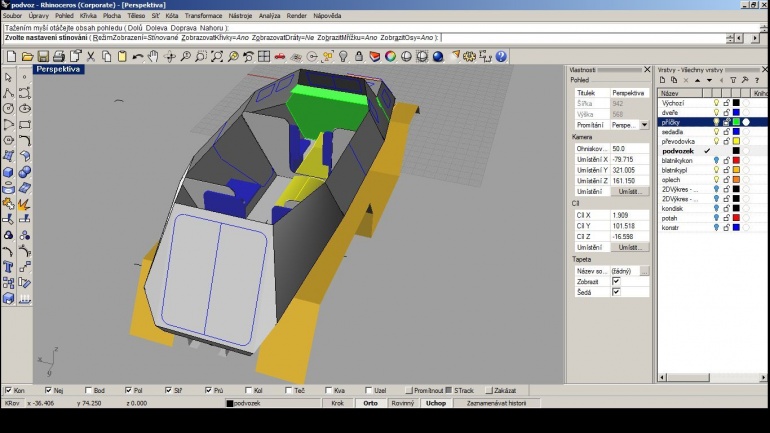Click new layer icon in Vrstvy panel

(662, 80)
